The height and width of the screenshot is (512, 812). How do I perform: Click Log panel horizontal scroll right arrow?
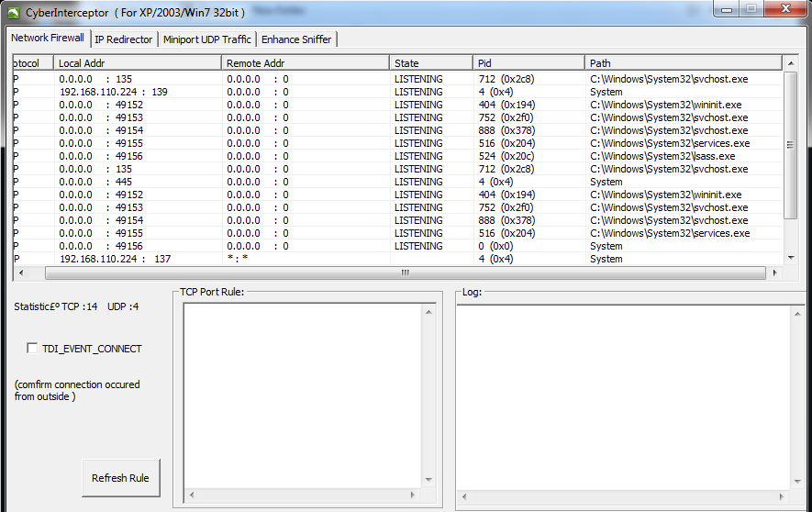click(x=782, y=496)
